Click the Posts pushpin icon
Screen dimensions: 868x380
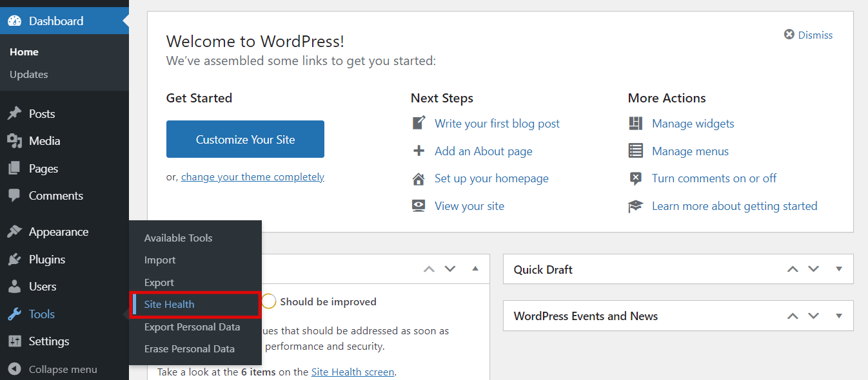(x=14, y=114)
